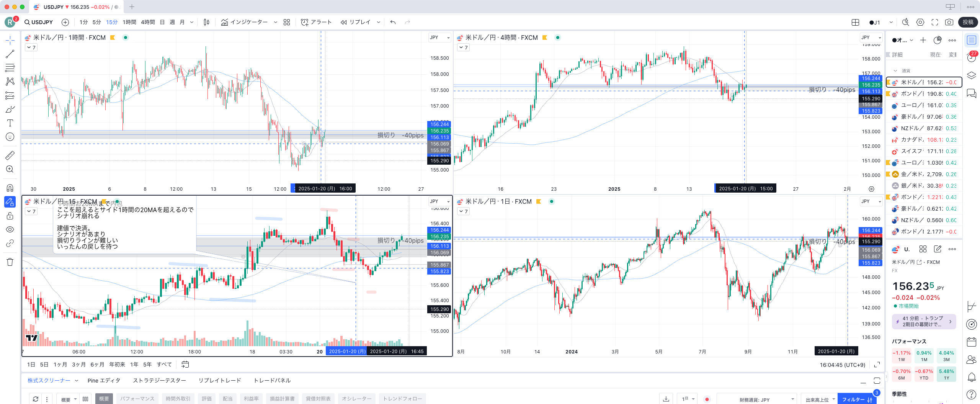Select 金／米ドル in the watchlist

click(924, 174)
